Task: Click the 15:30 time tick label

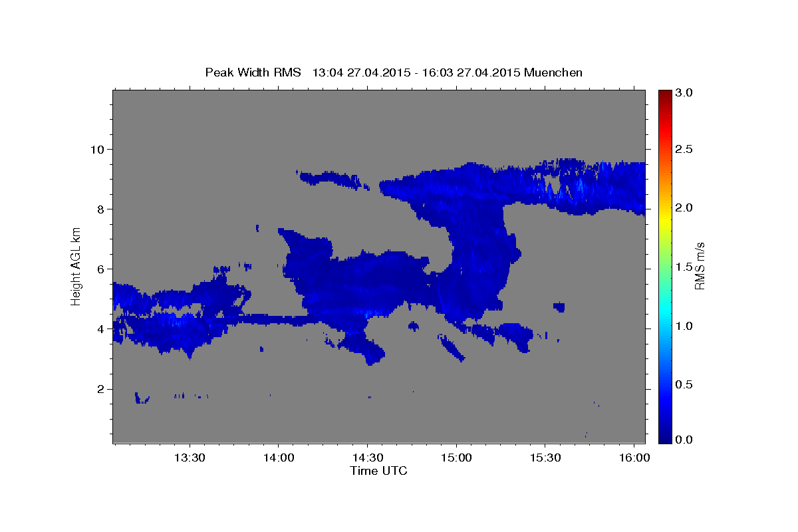Action: (545, 458)
